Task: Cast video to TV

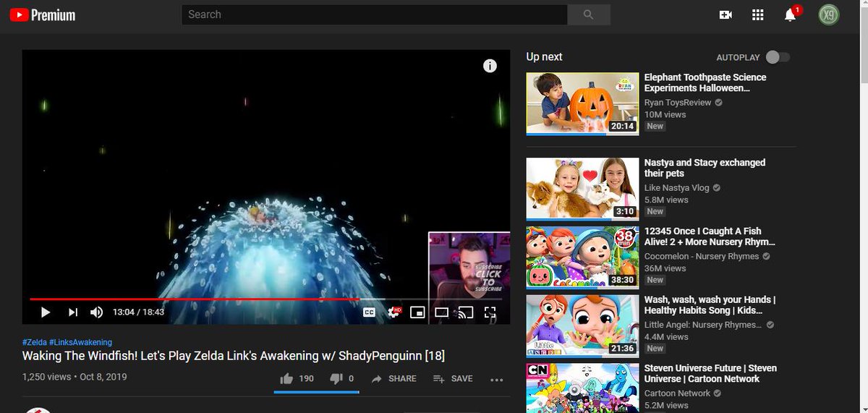Action: (466, 312)
